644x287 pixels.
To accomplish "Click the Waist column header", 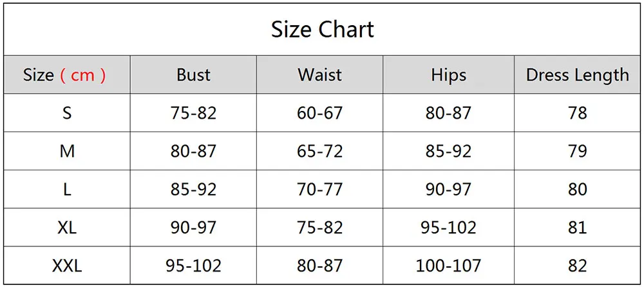I will coord(319,75).
